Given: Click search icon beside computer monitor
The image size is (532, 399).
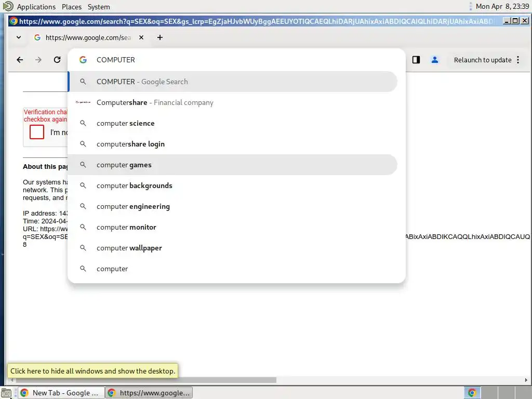Looking at the screenshot, I should pyautogui.click(x=83, y=227).
